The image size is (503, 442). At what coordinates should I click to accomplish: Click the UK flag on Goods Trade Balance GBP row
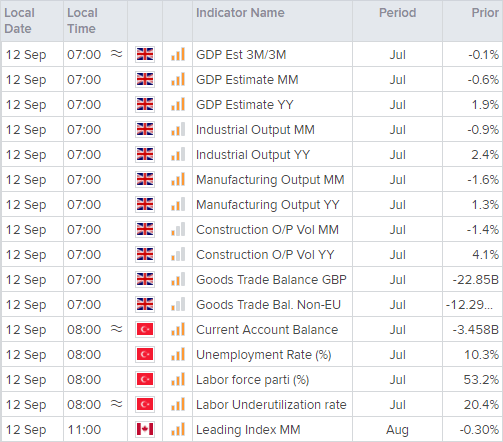point(145,279)
